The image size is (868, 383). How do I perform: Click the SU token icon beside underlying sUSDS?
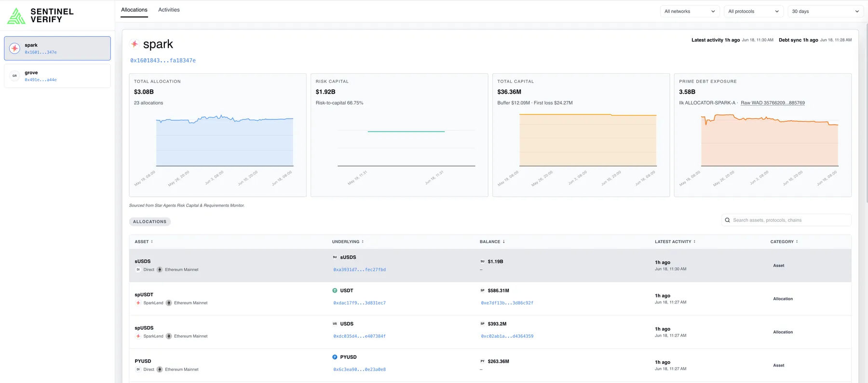335,257
